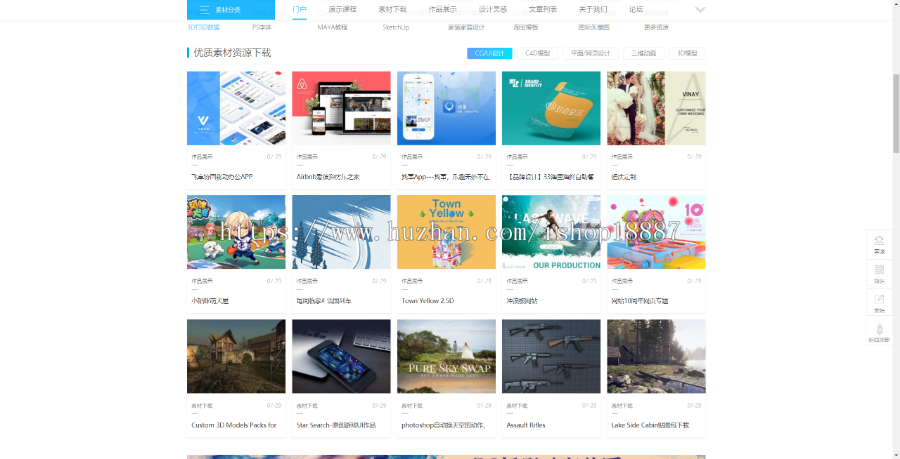This screenshot has height=459, width=900.
Task: Click the Town Yellow 2.5D title
Action: tap(428, 301)
